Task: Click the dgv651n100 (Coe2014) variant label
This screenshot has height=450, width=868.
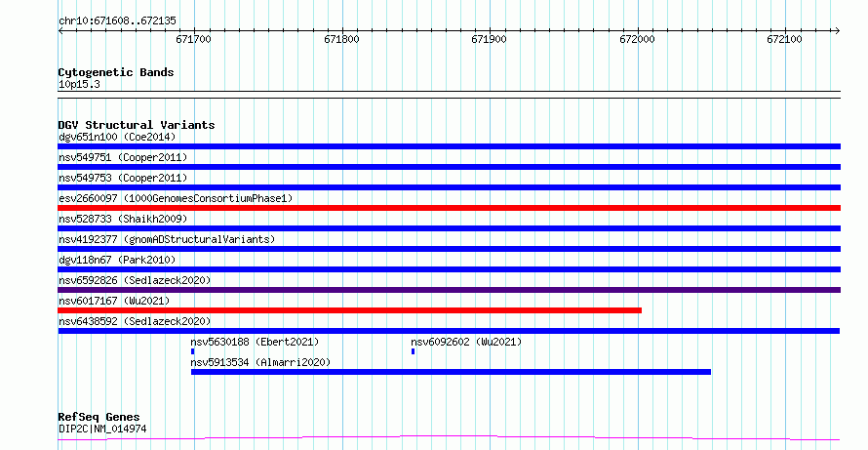Action: (117, 137)
